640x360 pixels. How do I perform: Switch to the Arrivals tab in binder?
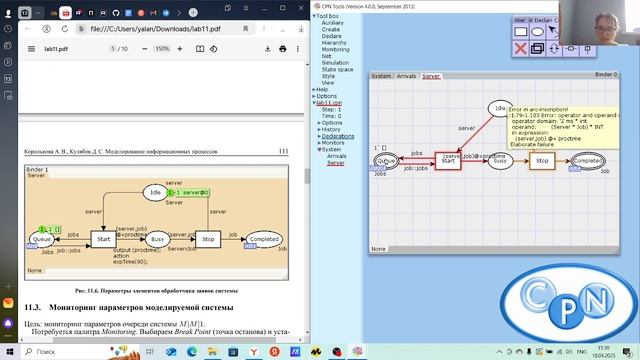[x=406, y=76]
